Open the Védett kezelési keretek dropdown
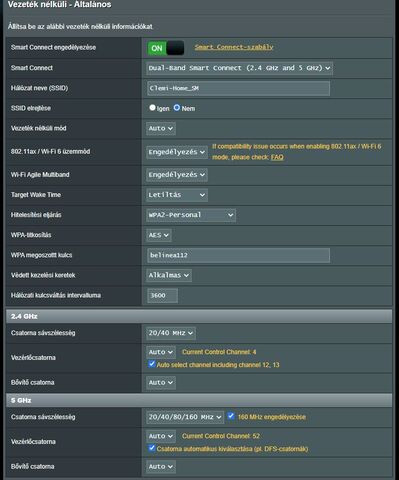Image resolution: width=399 pixels, height=480 pixels. (169, 275)
